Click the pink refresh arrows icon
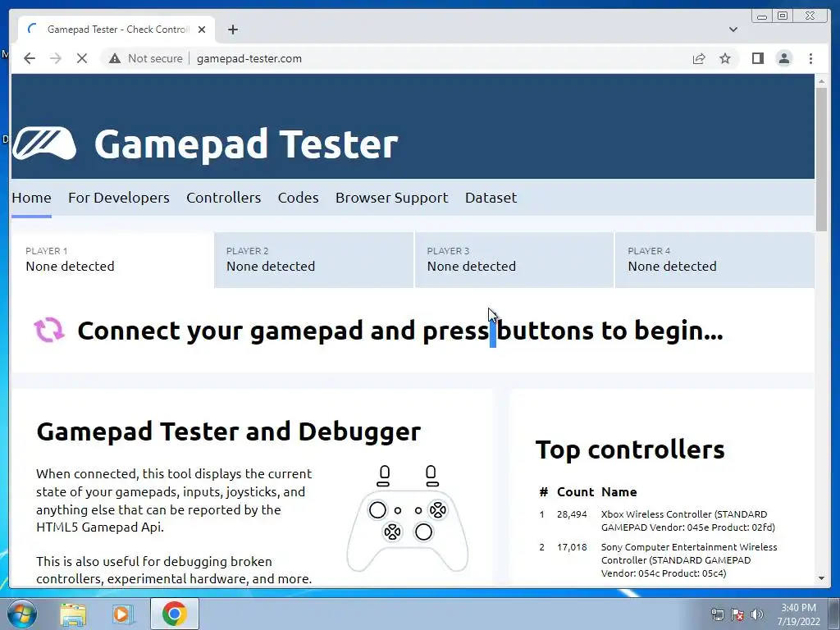The width and height of the screenshot is (840, 630). (x=48, y=330)
